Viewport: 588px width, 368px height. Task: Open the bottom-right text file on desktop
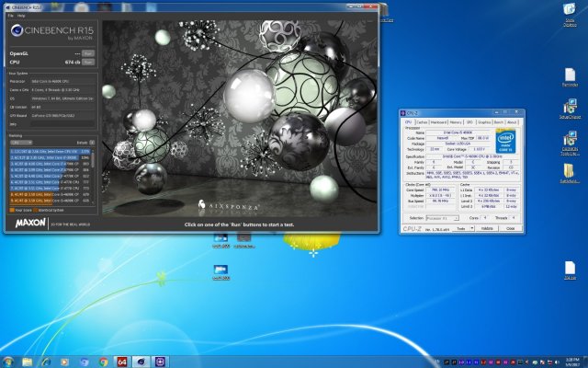(x=570, y=270)
